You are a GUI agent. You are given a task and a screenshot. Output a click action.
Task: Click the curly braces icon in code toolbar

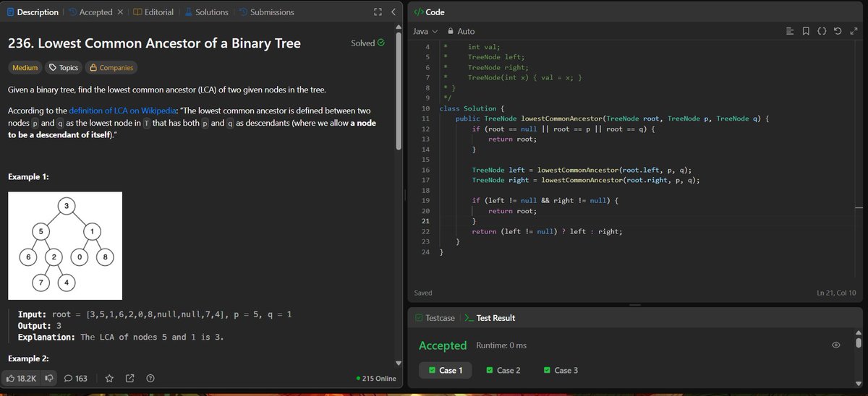(822, 31)
